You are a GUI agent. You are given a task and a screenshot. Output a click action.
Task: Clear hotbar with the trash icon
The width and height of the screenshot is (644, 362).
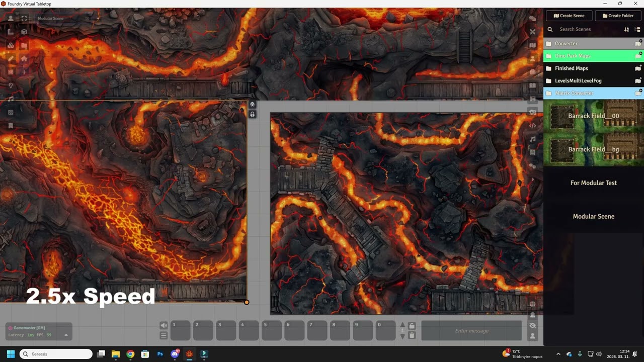pos(412,335)
